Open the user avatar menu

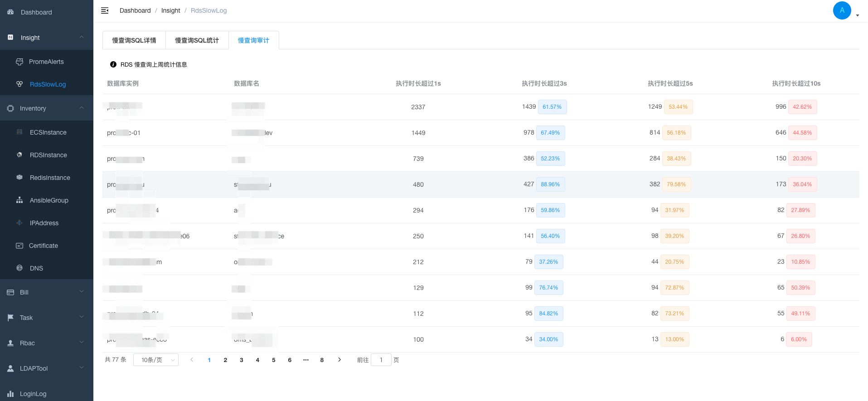(x=842, y=10)
